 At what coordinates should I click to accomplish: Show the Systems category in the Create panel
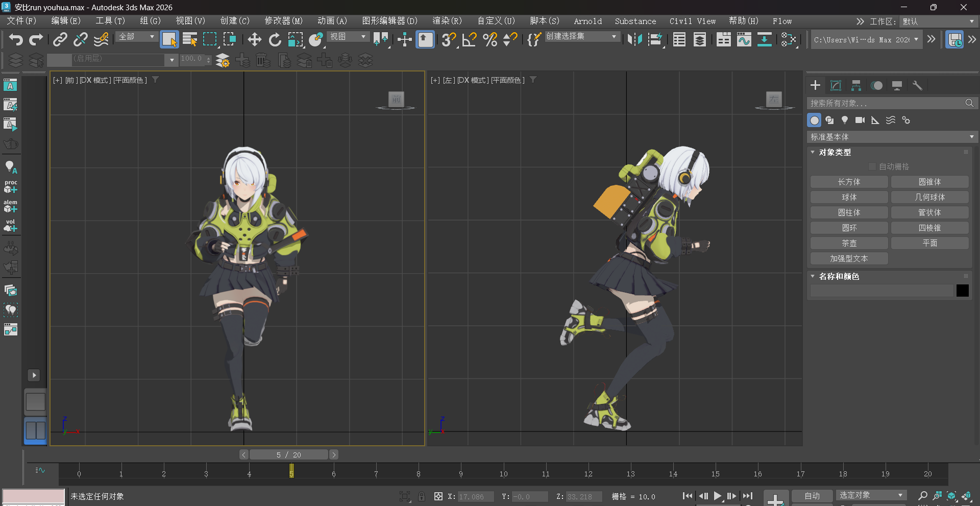906,121
